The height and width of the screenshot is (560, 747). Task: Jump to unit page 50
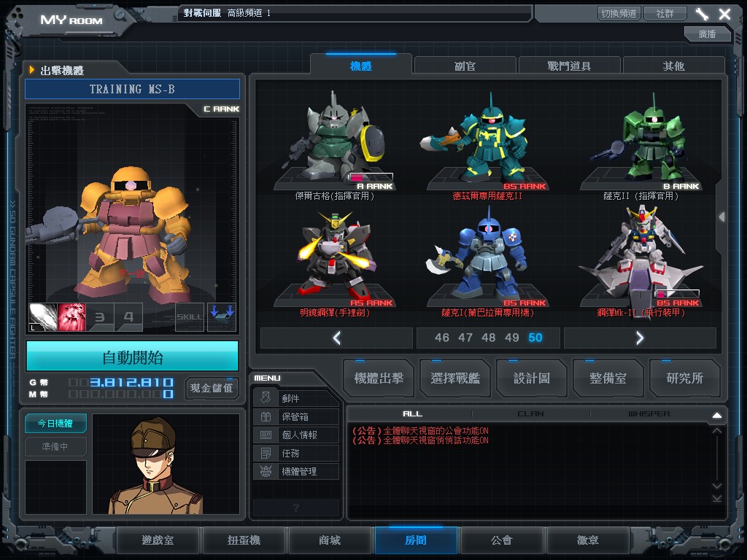pos(535,338)
